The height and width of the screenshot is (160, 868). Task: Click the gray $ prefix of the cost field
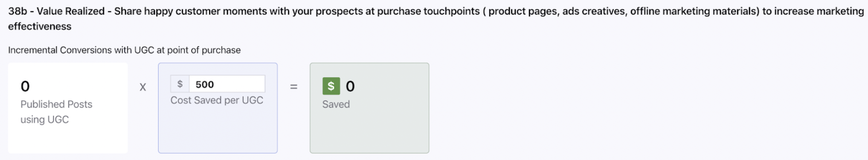pos(180,84)
